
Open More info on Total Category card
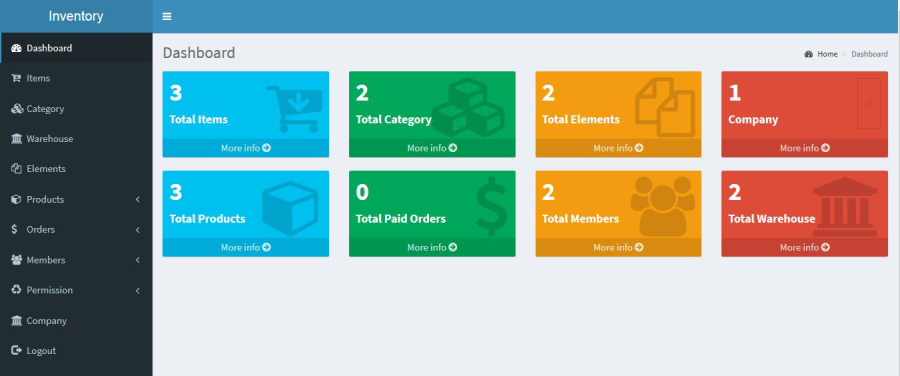click(432, 148)
